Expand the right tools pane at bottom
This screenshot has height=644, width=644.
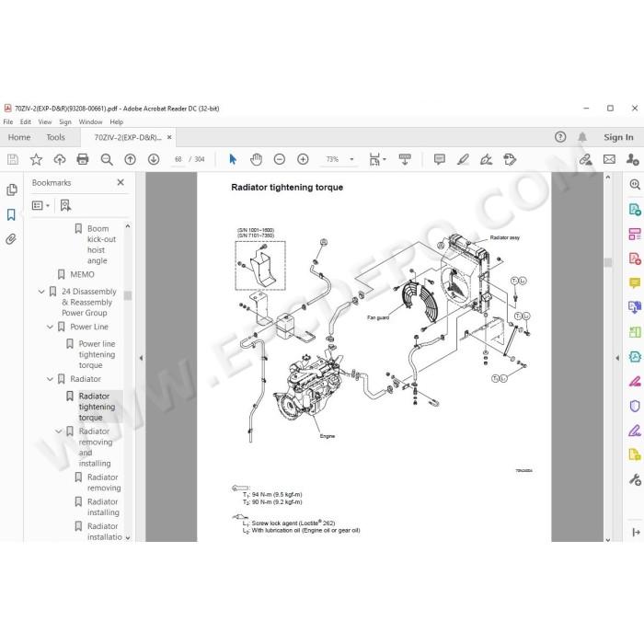(636, 533)
